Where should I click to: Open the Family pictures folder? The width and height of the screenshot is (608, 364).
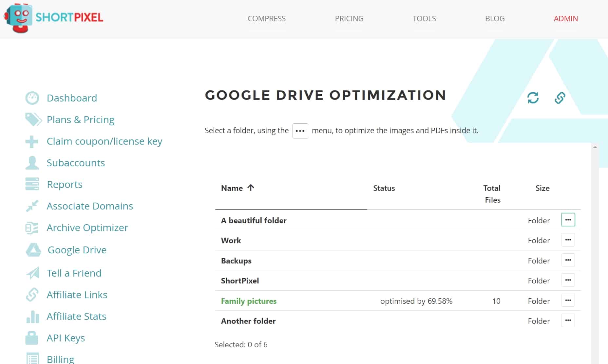[x=249, y=301]
